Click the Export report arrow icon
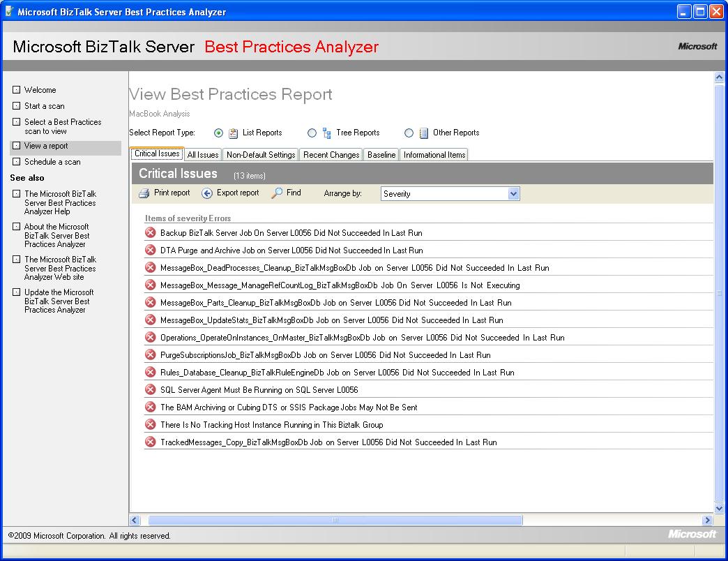The width and height of the screenshot is (728, 561). tap(207, 193)
